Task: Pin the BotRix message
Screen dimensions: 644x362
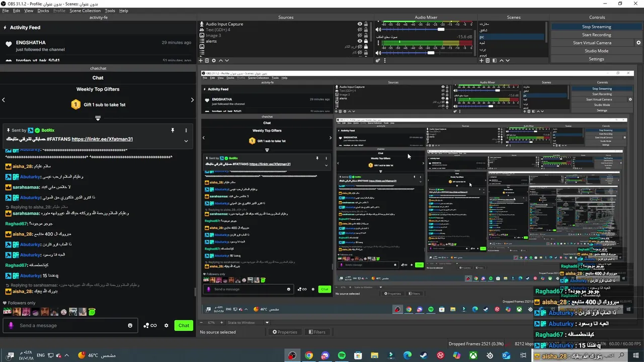Action: (x=173, y=130)
